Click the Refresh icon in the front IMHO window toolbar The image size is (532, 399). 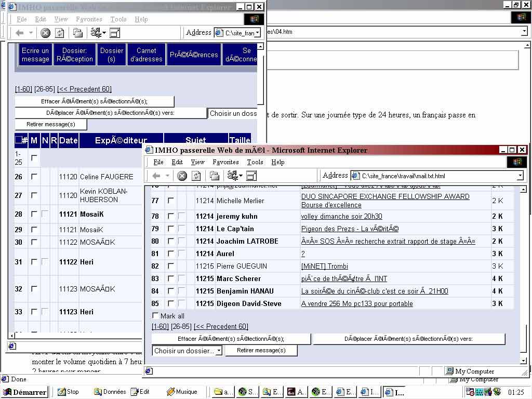click(x=196, y=176)
